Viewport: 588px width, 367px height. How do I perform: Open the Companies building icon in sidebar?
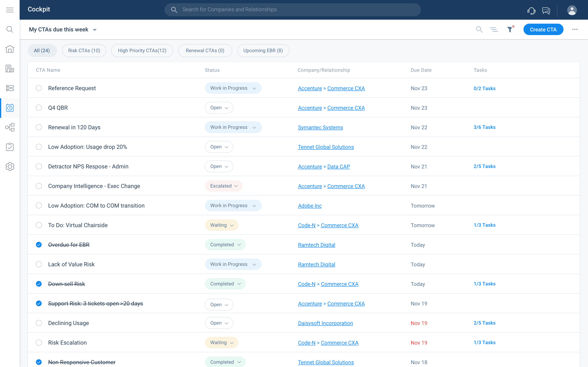tap(10, 69)
